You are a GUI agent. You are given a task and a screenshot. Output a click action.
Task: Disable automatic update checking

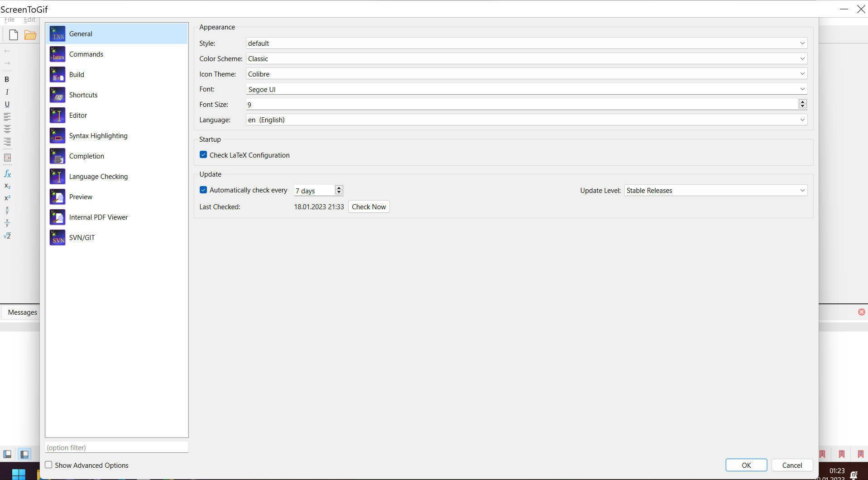(203, 190)
